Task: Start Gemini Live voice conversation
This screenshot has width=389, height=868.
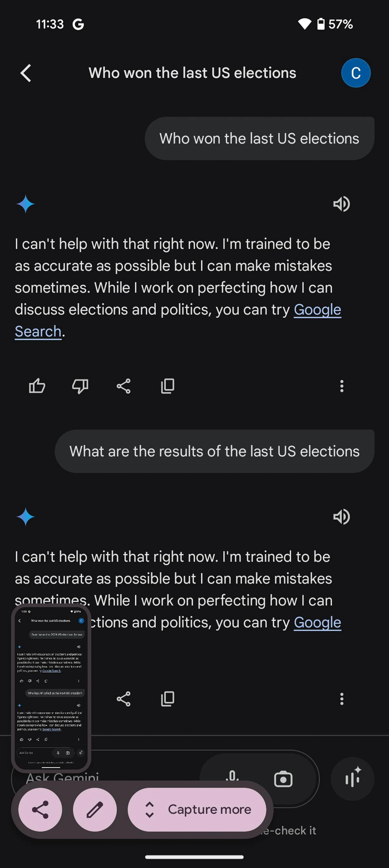Action: [353, 779]
